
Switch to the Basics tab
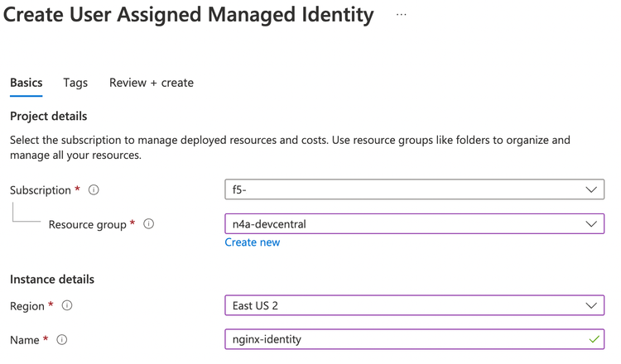point(26,83)
